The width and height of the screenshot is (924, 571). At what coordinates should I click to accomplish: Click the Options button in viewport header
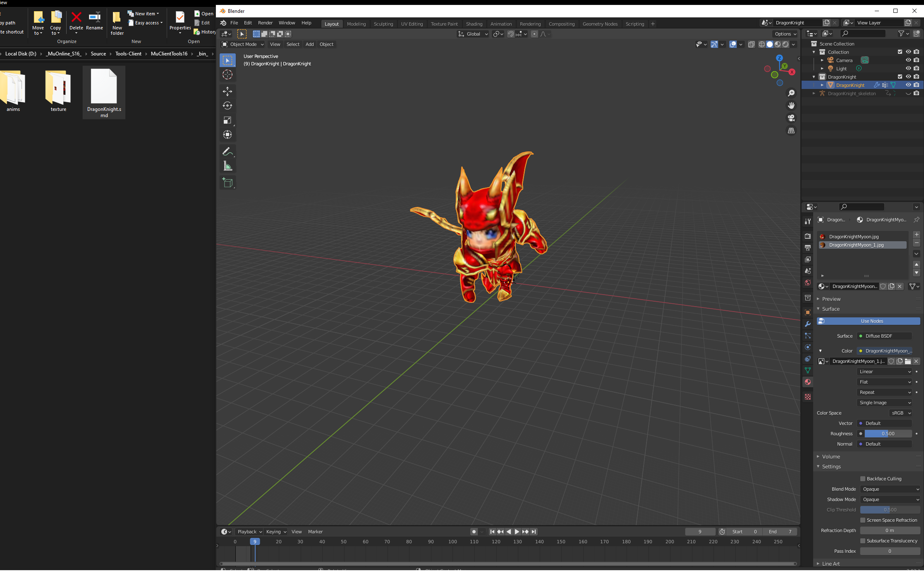coord(785,34)
